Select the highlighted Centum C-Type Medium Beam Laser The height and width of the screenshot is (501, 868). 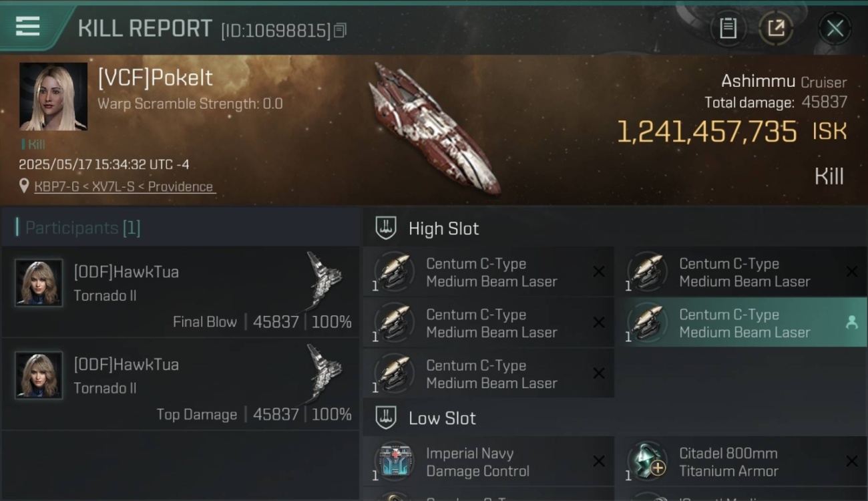click(745, 323)
